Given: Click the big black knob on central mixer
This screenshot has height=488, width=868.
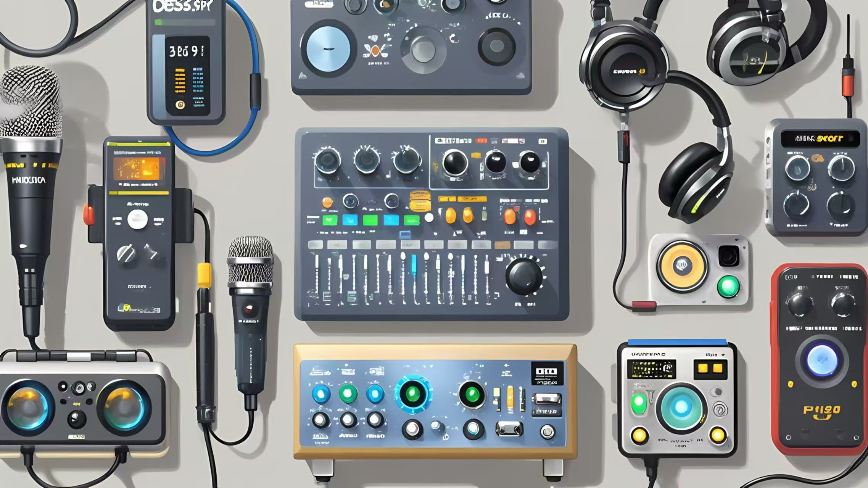Looking at the screenshot, I should tap(523, 277).
